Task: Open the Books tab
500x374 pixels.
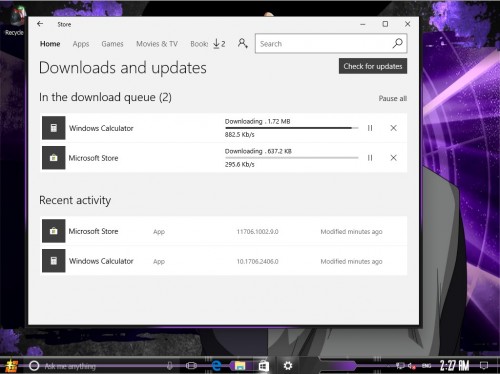Action: tap(199, 44)
